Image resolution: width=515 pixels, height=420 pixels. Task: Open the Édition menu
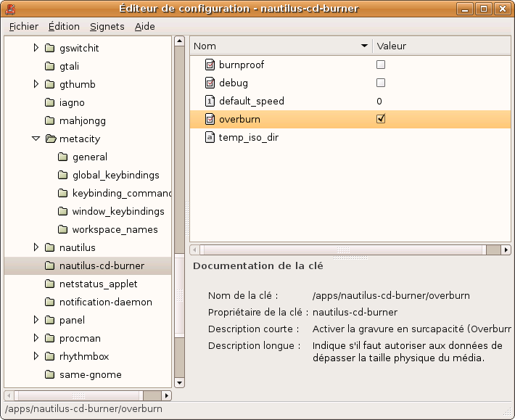tap(64, 26)
